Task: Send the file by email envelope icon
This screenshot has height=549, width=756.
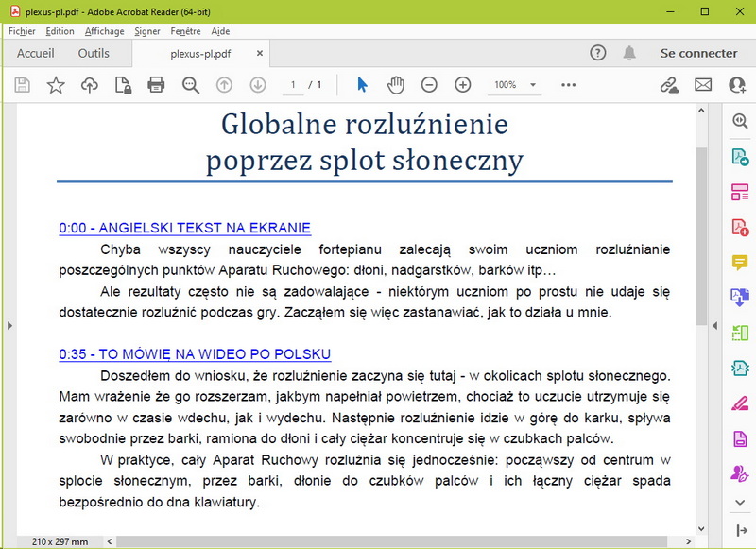Action: (x=703, y=85)
